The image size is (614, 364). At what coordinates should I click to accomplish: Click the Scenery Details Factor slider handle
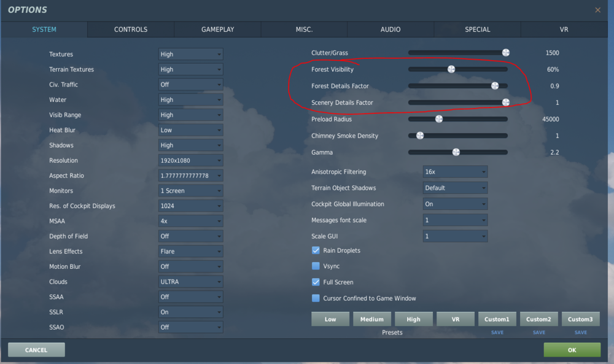click(506, 102)
